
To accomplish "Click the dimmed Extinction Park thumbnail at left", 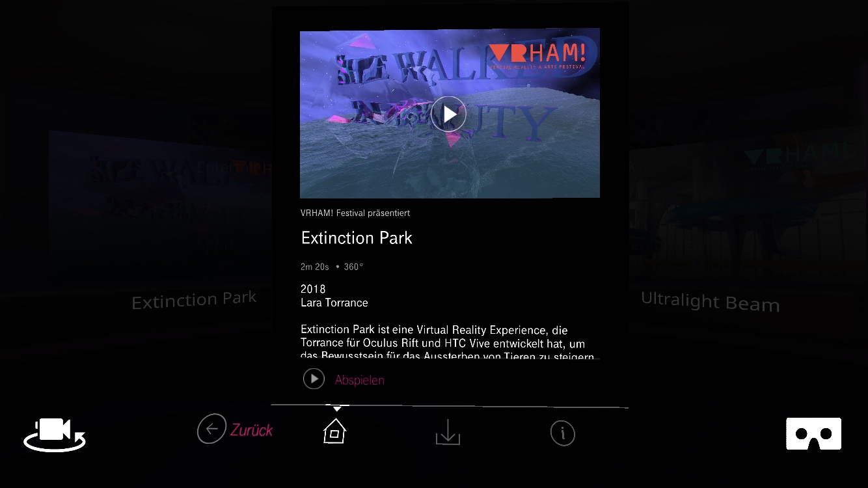I will click(160, 208).
